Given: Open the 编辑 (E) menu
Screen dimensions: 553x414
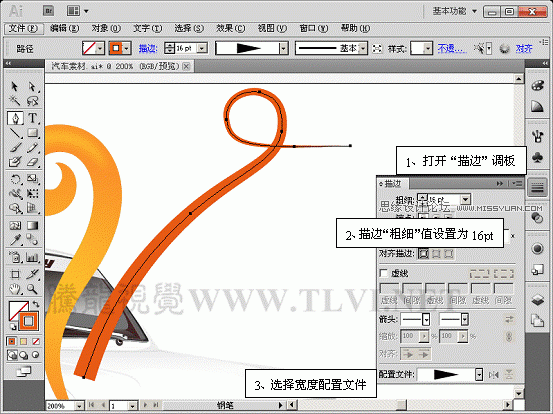Looking at the screenshot, I should click(65, 29).
